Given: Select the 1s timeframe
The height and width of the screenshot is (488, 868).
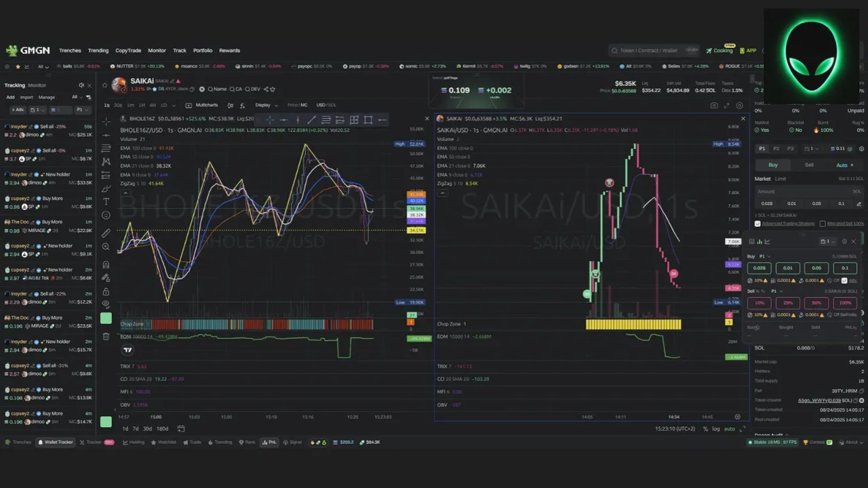Looking at the screenshot, I should pyautogui.click(x=107, y=105).
